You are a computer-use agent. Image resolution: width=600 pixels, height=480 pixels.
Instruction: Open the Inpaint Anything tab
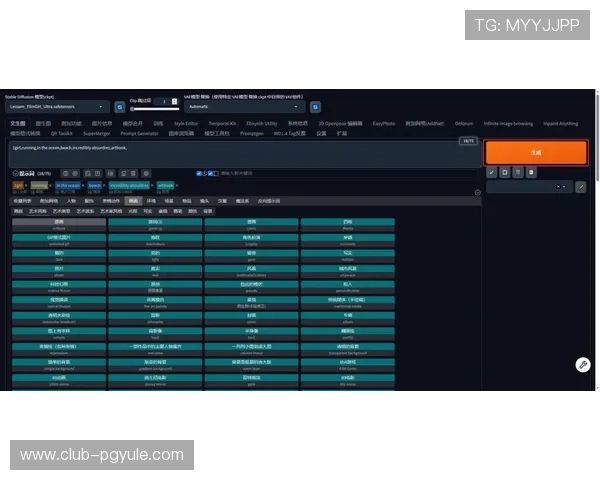[x=560, y=124]
